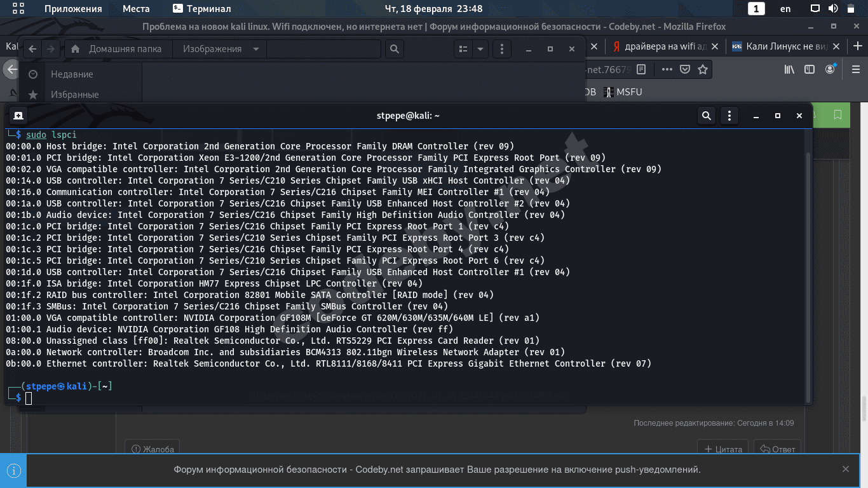Click the system volume icon
The width and height of the screenshot is (868, 488).
[833, 9]
